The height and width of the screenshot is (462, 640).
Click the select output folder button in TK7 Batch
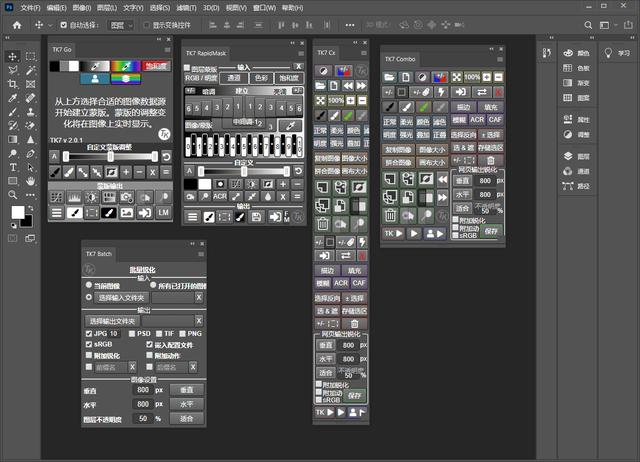pos(112,321)
